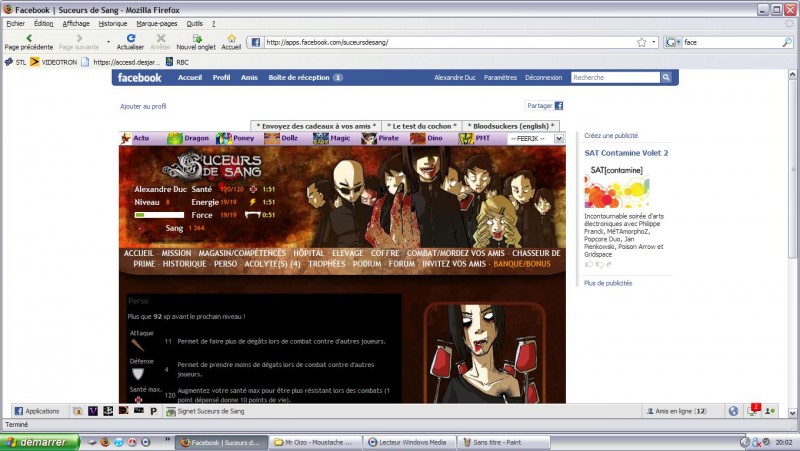Click Plus de publicités link
The width and height of the screenshot is (800, 451).
(x=608, y=283)
